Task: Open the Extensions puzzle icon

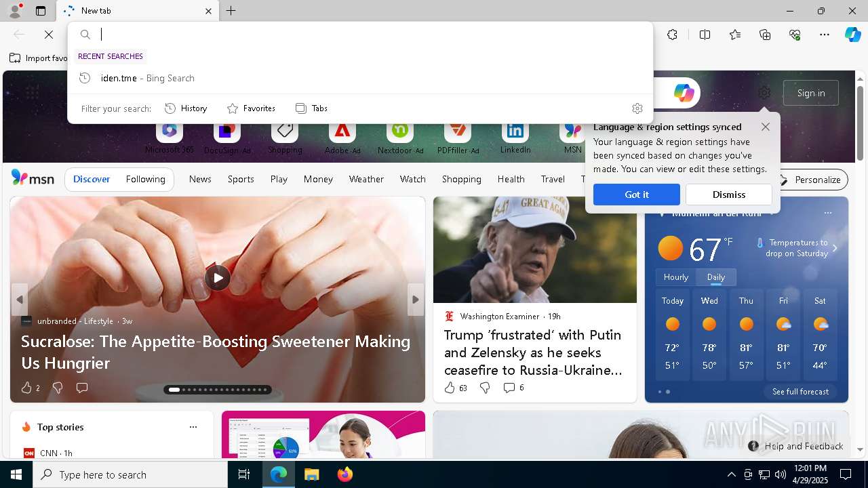Action: click(672, 35)
